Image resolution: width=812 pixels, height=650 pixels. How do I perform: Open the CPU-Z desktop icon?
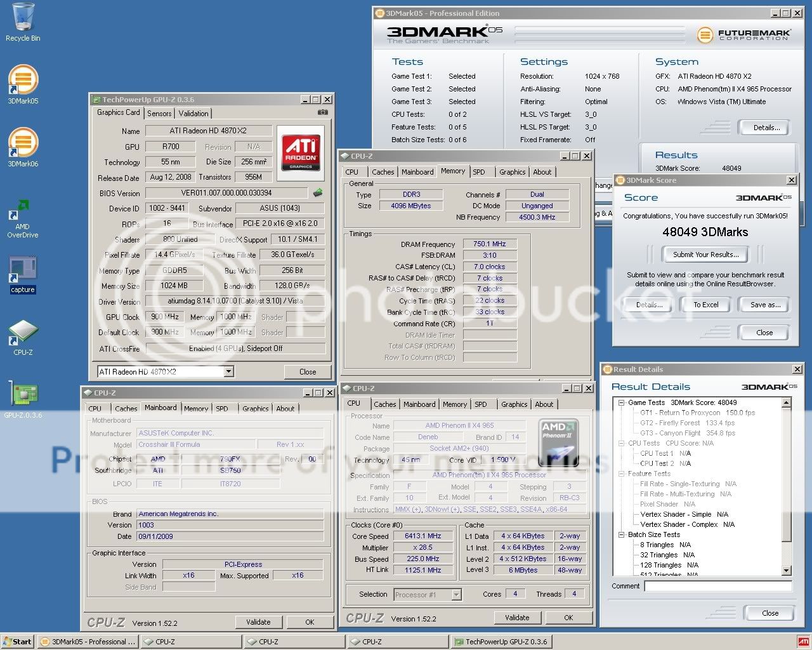tap(23, 338)
